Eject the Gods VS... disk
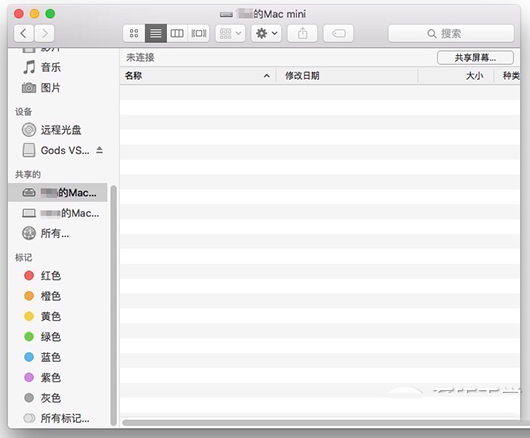The width and height of the screenshot is (530, 438). 99,150
